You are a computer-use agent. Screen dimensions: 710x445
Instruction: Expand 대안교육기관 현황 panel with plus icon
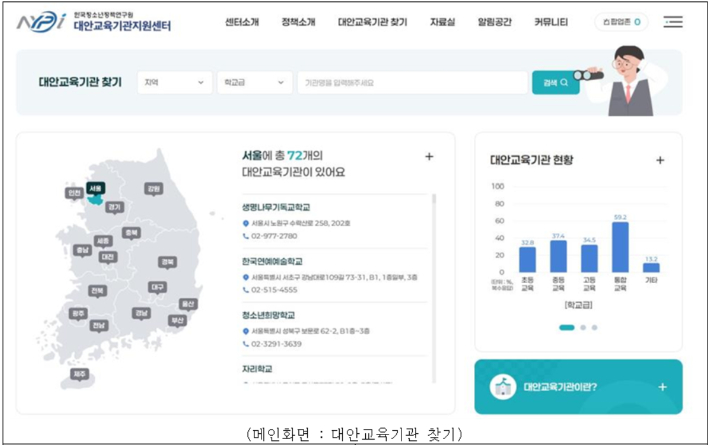[660, 160]
